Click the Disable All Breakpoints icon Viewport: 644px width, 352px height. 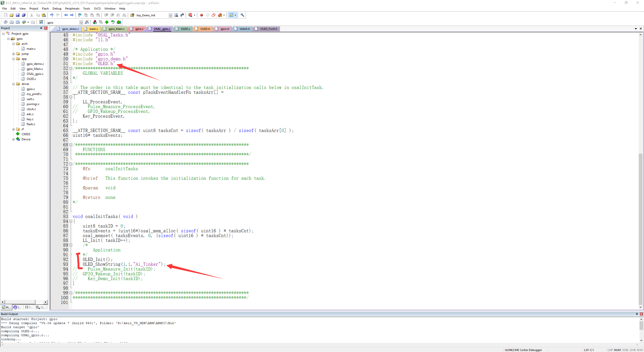[x=214, y=15]
